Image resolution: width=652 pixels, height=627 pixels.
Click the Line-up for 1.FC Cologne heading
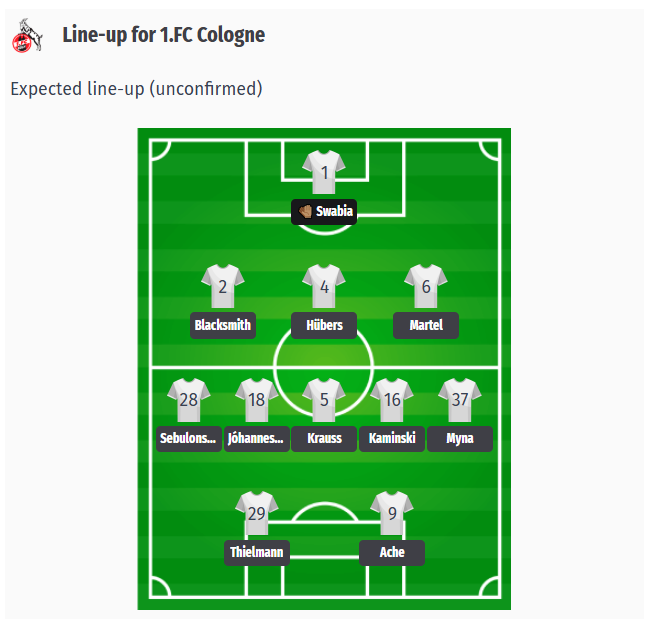pyautogui.click(x=163, y=36)
